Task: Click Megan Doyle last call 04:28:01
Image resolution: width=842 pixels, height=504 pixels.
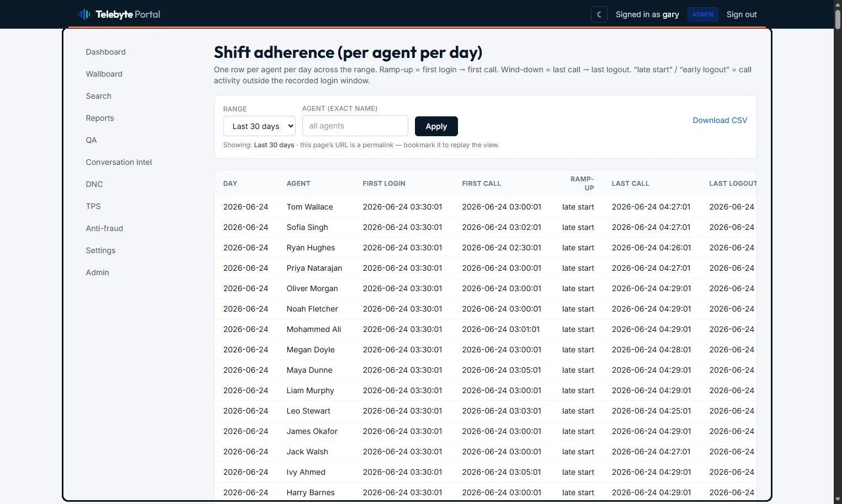Action: coord(651,350)
